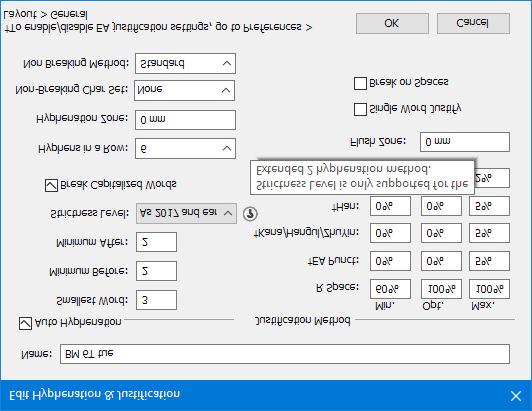Click the EA justification settings note text
Viewport: 532px width, 411px height.
tap(158, 21)
